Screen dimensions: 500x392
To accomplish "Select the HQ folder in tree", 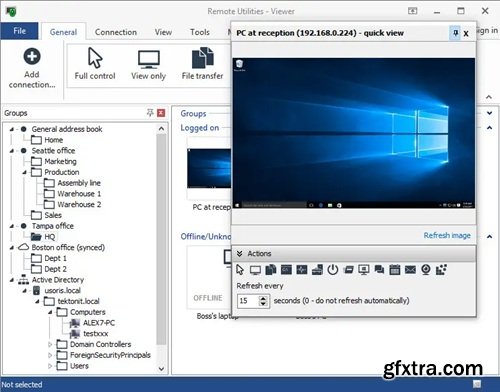I will click(44, 237).
